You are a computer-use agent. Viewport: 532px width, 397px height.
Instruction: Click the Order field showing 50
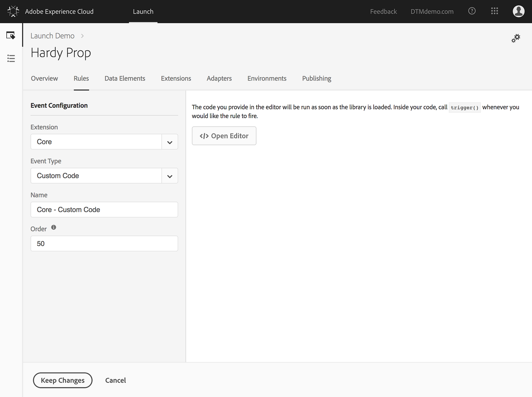[104, 244]
